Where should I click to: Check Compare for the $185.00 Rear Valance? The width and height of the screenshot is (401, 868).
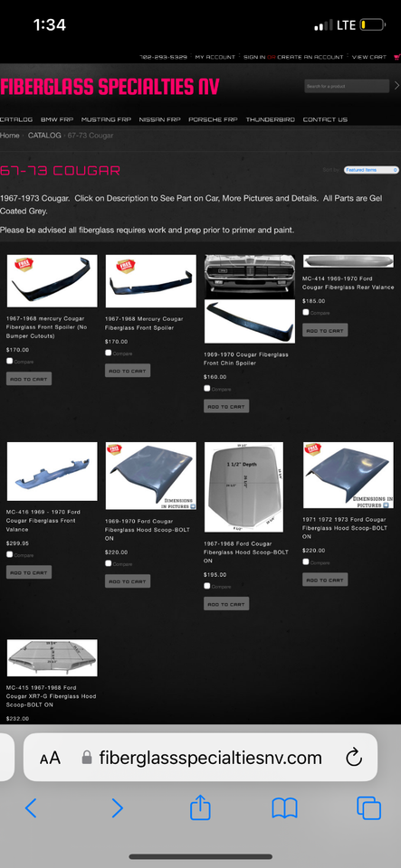tap(306, 312)
